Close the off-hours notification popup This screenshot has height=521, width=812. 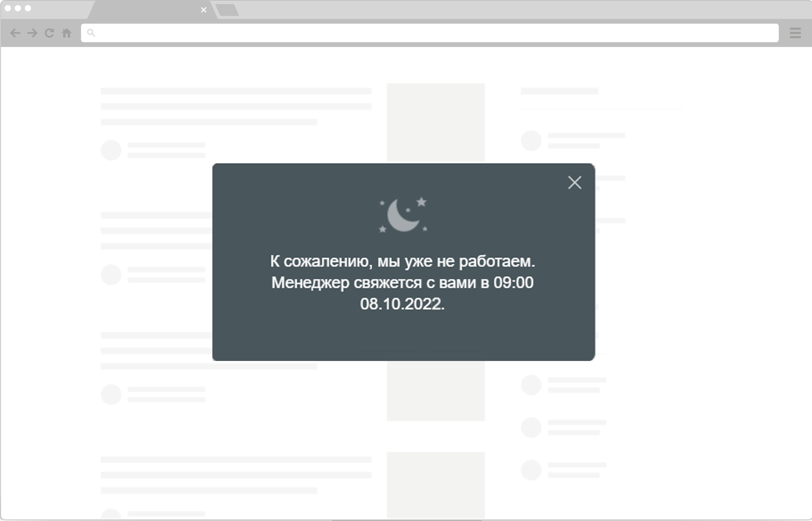point(574,183)
